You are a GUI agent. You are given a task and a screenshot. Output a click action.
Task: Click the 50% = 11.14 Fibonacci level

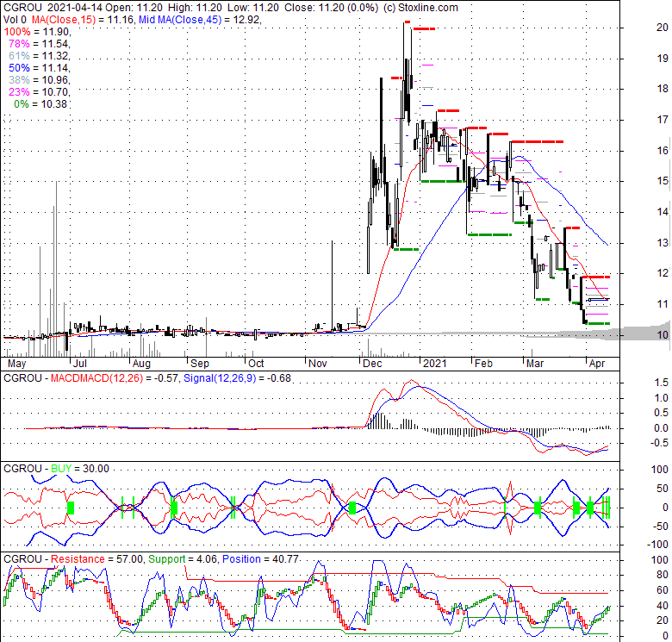click(36, 67)
